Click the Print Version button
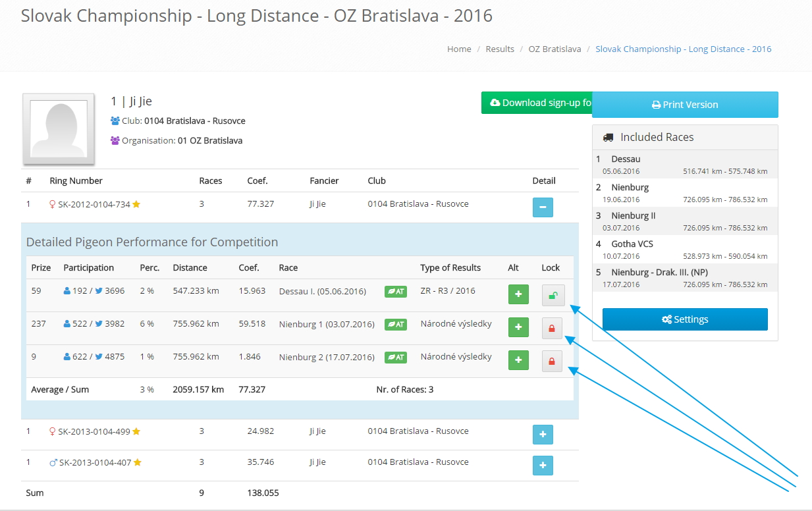This screenshot has width=812, height=511. pyautogui.click(x=685, y=105)
